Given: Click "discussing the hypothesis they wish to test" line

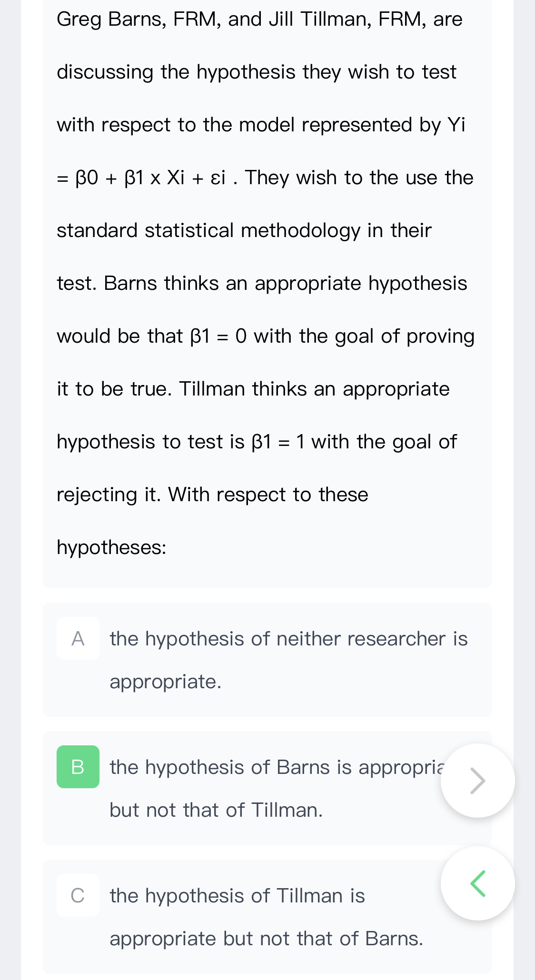Looking at the screenshot, I should (x=257, y=72).
